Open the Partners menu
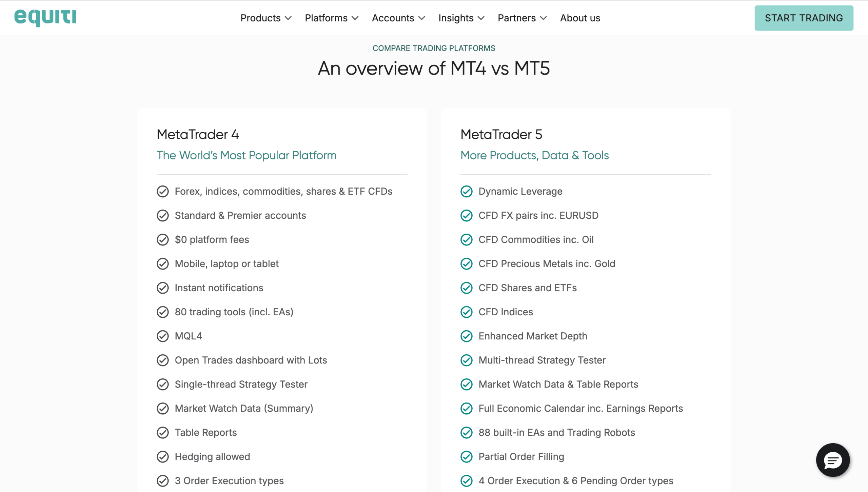Screen dimensions: 868x492 [x=522, y=18]
